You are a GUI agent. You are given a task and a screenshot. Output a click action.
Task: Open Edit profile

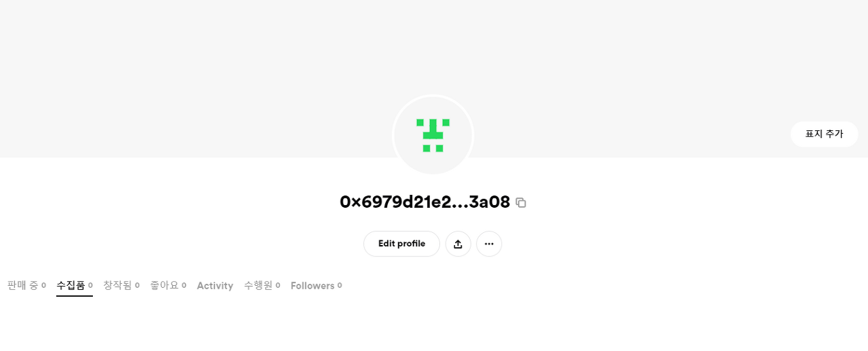pos(401,244)
